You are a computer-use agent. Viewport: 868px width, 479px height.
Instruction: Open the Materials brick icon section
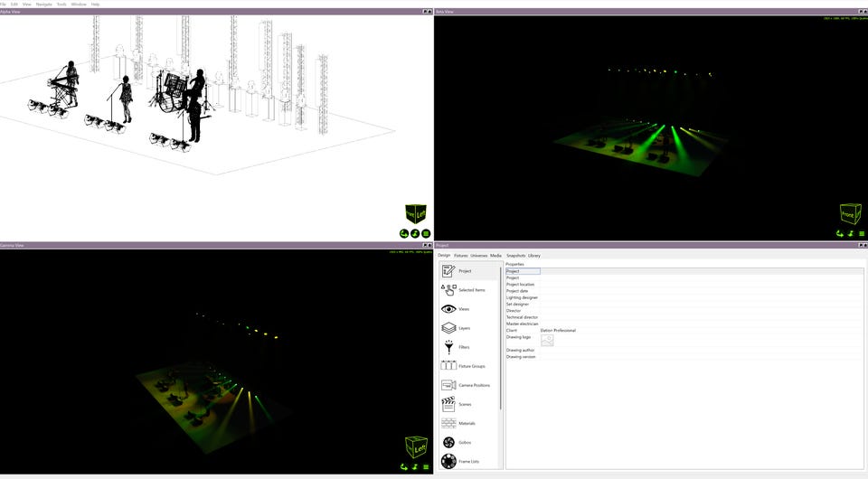point(448,423)
